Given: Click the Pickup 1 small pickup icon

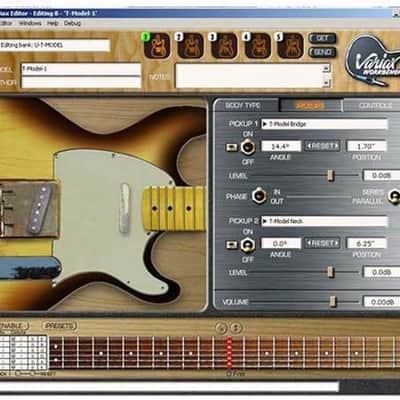Looking at the screenshot, I should (232, 147).
